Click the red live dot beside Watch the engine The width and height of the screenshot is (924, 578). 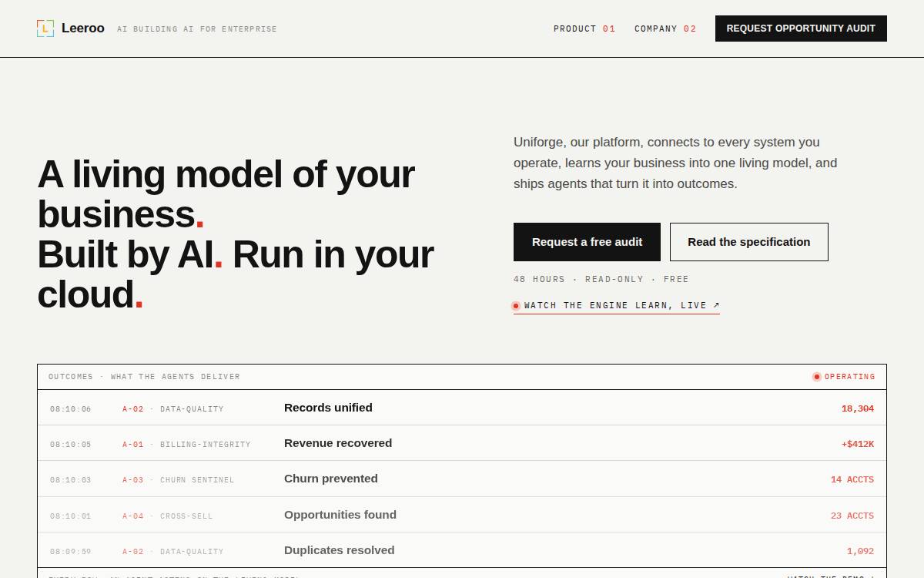[516, 306]
